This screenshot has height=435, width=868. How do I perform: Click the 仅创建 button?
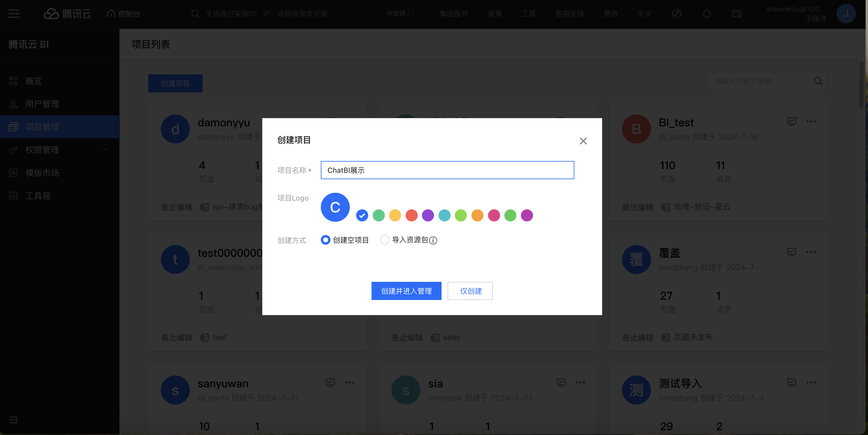(x=470, y=291)
